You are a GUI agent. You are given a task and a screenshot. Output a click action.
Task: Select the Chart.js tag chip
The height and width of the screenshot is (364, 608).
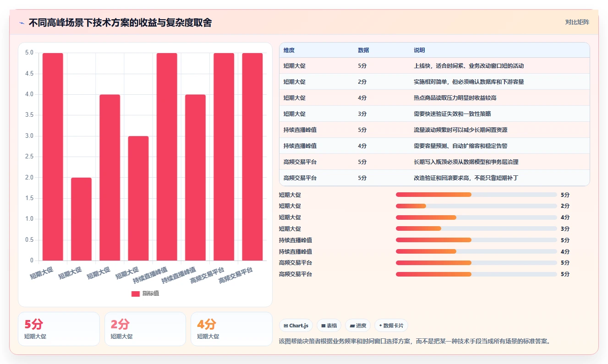(x=296, y=326)
